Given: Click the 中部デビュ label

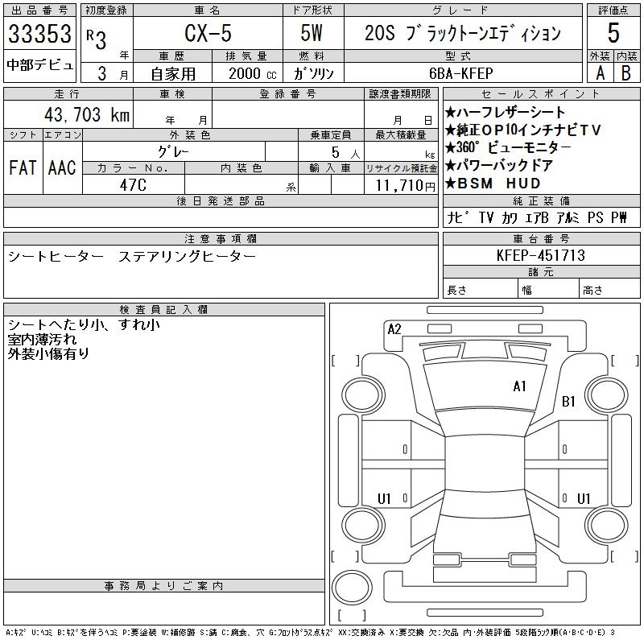Looking at the screenshot, I should pyautogui.click(x=39, y=65).
